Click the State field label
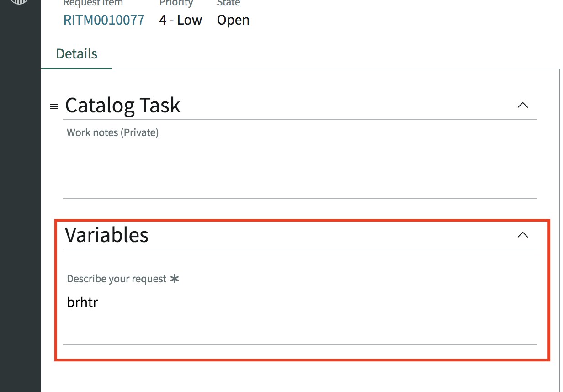Image resolution: width=563 pixels, height=392 pixels. click(x=228, y=3)
